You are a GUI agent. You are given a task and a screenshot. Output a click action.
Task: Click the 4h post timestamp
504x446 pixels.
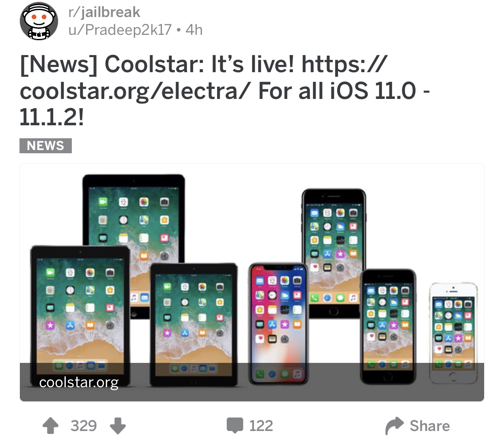click(194, 30)
